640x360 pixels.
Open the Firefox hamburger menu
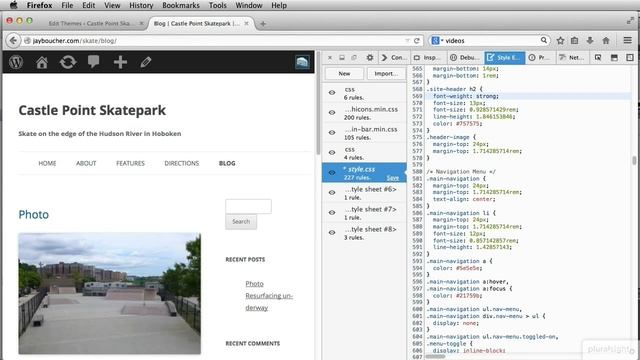(x=627, y=40)
